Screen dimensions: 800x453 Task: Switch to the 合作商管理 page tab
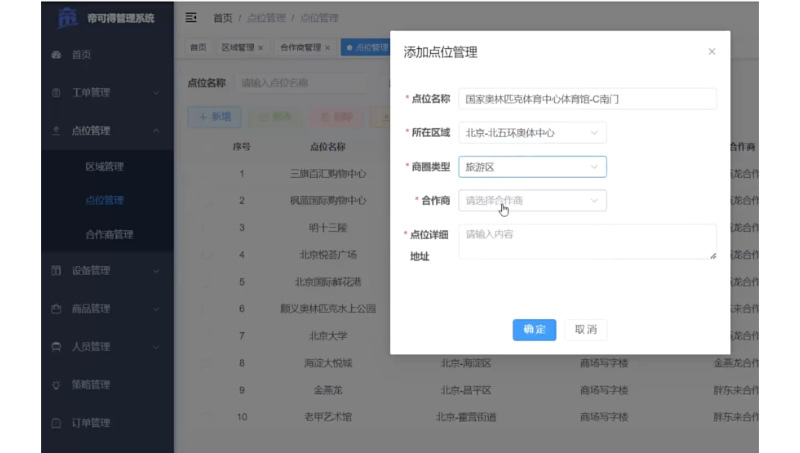[x=305, y=47]
